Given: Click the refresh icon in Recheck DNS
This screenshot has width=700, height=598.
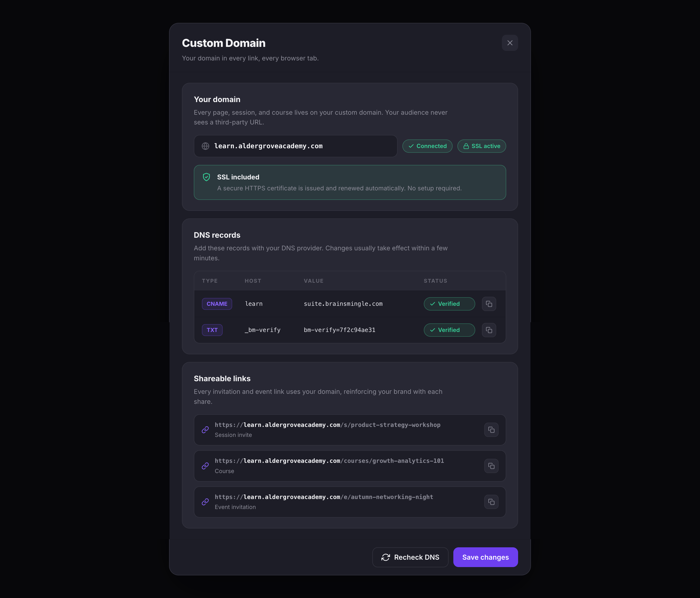Looking at the screenshot, I should (x=385, y=557).
